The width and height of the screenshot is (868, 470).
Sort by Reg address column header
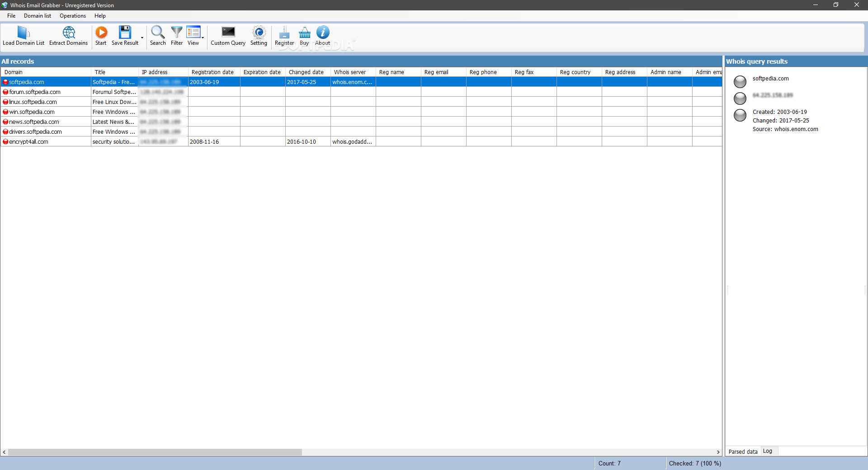click(x=624, y=72)
